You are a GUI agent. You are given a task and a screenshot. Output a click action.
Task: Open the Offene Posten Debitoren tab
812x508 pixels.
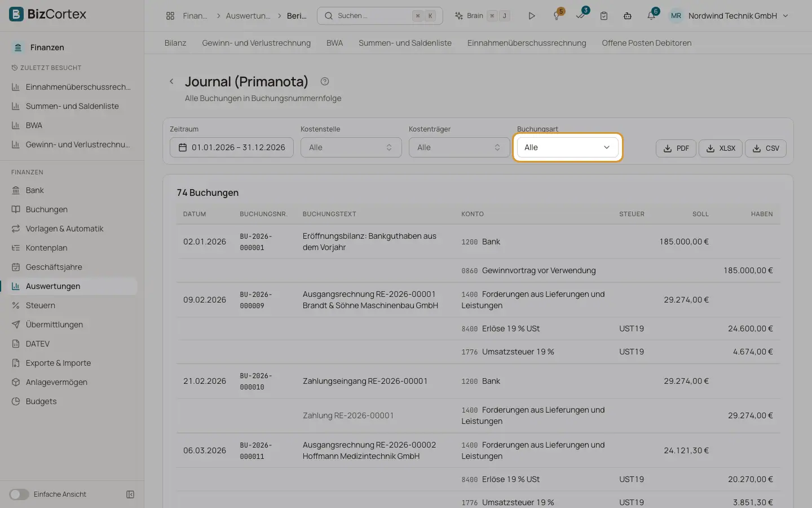tap(646, 43)
